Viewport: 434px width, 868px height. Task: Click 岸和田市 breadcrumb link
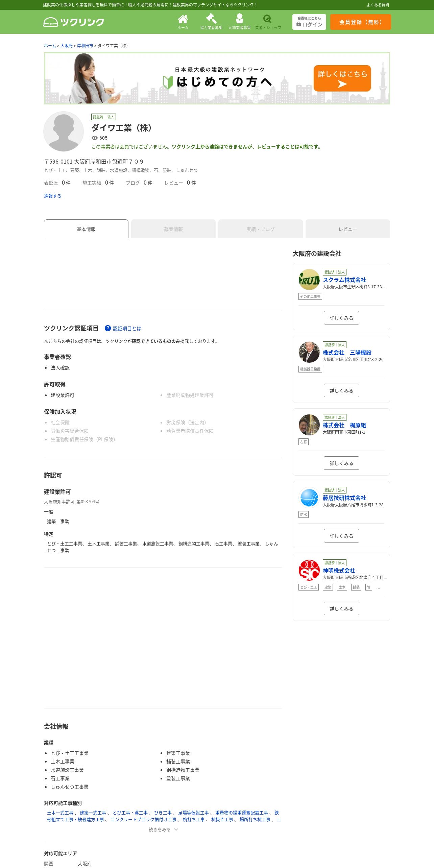coord(85,46)
